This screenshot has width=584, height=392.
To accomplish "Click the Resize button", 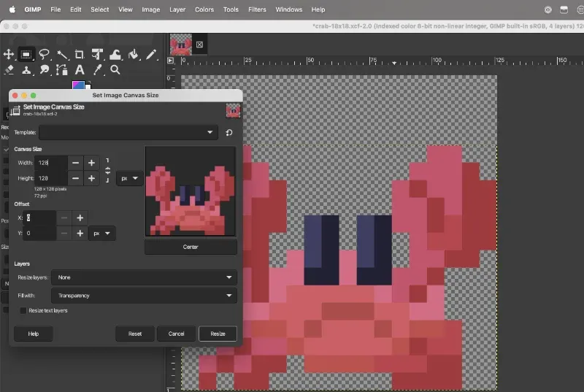I will click(218, 334).
